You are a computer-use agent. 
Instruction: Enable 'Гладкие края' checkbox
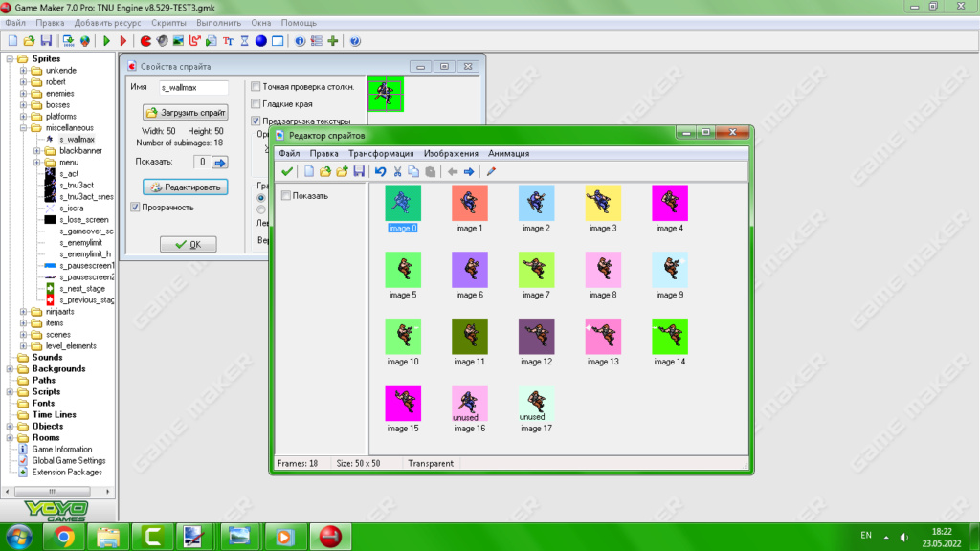click(256, 103)
